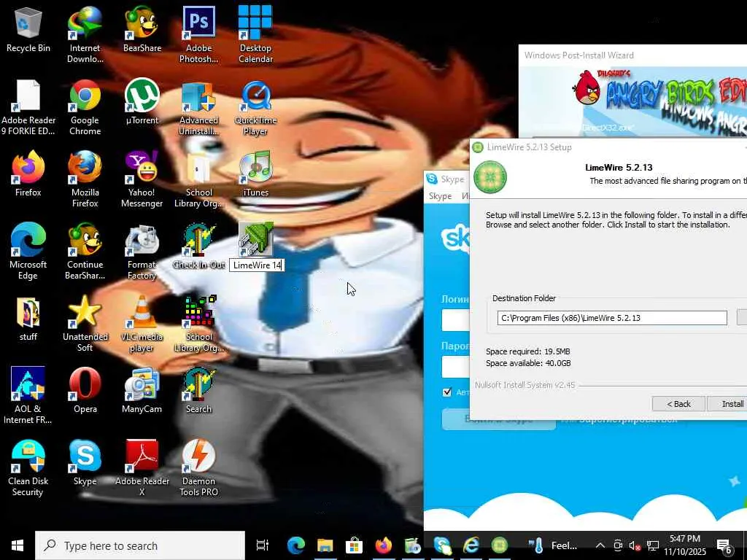The width and height of the screenshot is (747, 560).
Task: Click the Back button in LimeWire Setup
Action: click(678, 404)
